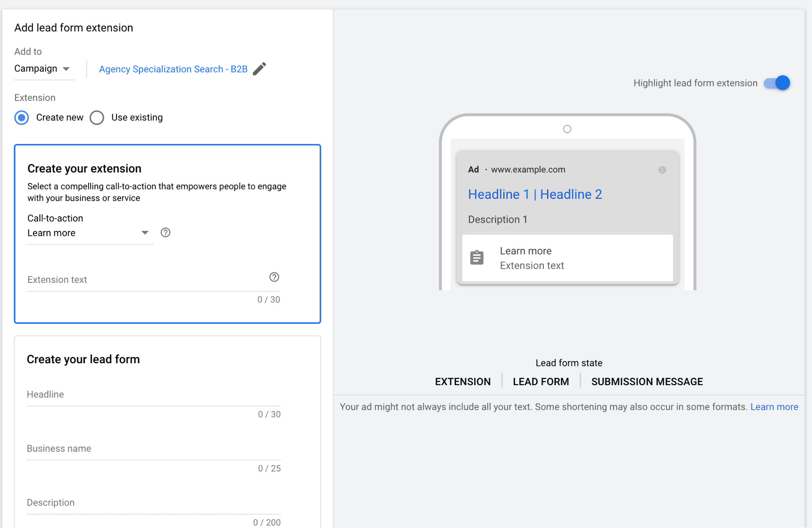The height and width of the screenshot is (528, 812).
Task: Open Agency Specialization Search - B2B link
Action: coord(173,69)
